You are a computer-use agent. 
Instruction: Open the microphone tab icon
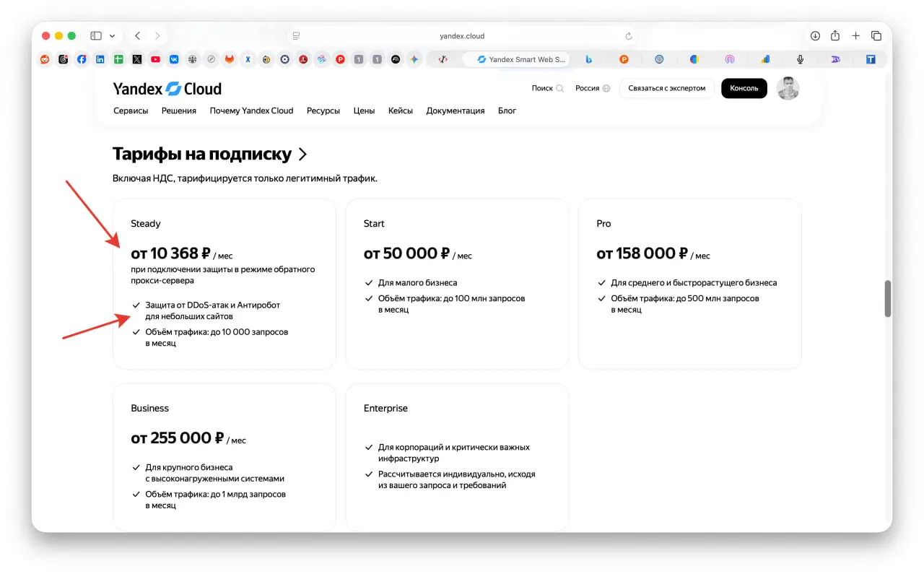click(x=801, y=60)
